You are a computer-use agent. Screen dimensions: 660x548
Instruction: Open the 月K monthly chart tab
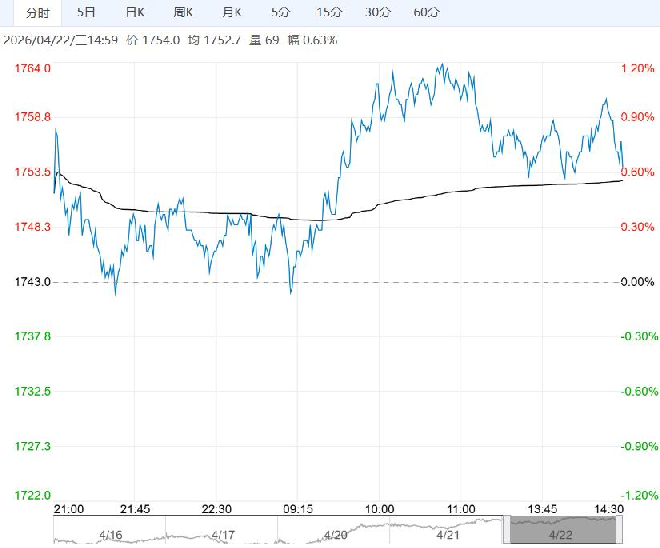pos(232,13)
